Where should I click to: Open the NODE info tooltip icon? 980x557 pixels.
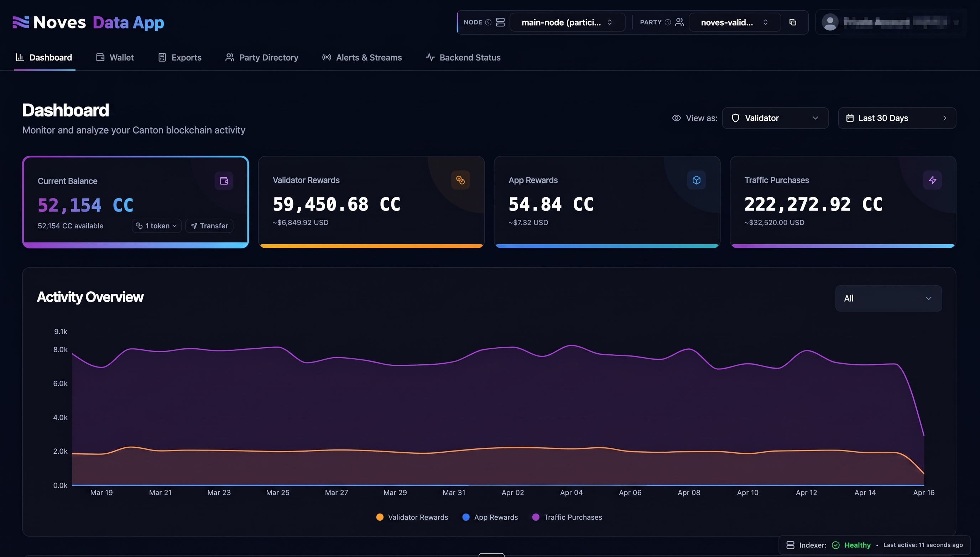488,22
